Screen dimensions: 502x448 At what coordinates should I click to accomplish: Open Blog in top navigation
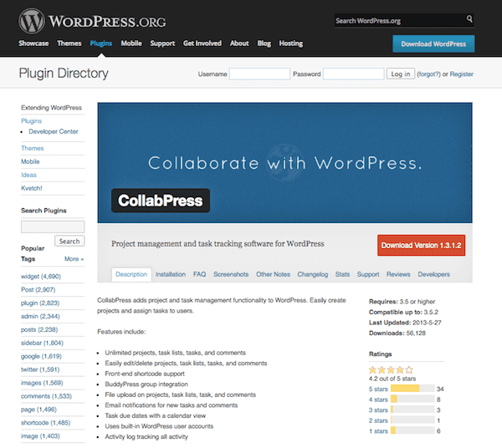(x=264, y=43)
